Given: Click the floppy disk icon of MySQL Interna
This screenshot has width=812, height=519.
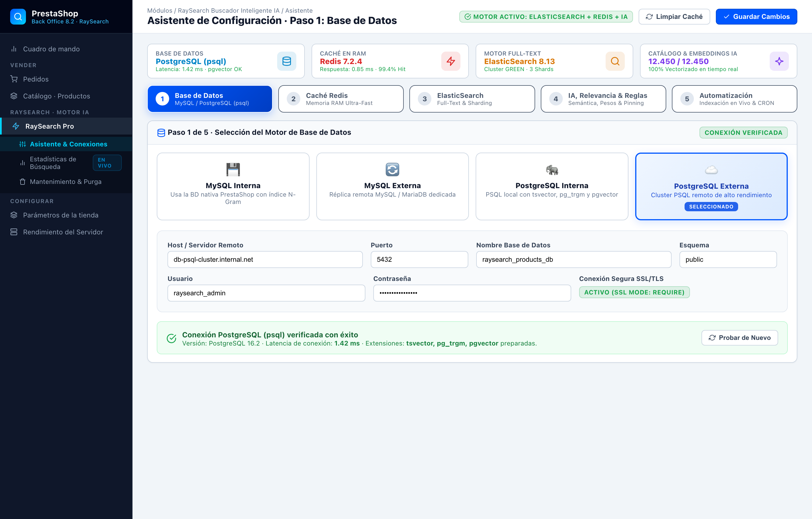Looking at the screenshot, I should (x=233, y=170).
